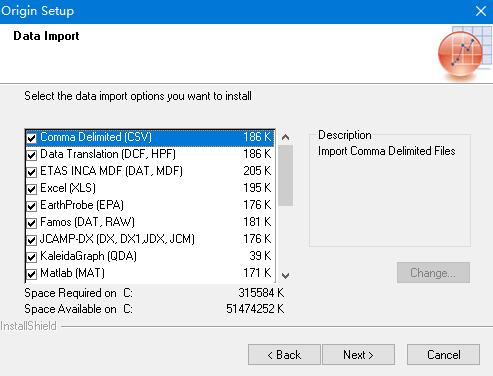Go to the previous step with Back
The height and width of the screenshot is (376, 493).
tap(284, 355)
